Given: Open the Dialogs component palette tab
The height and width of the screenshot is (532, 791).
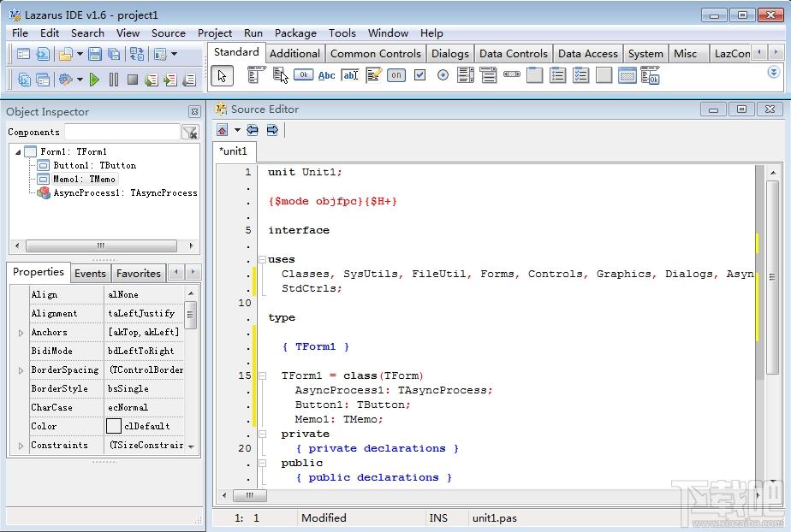Looking at the screenshot, I should tap(449, 53).
